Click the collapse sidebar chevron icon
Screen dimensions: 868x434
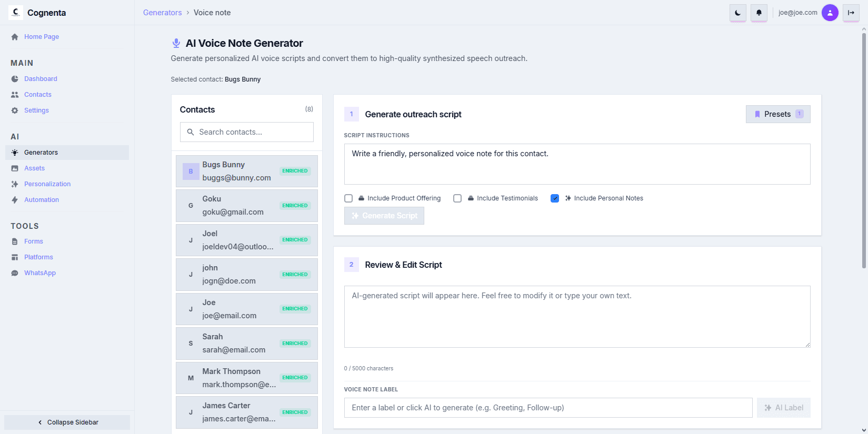click(40, 422)
